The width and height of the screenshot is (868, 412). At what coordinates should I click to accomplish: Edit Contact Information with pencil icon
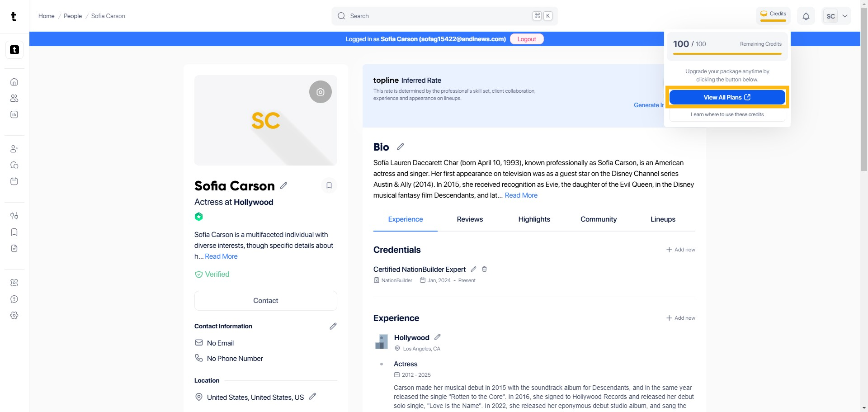[x=333, y=326]
